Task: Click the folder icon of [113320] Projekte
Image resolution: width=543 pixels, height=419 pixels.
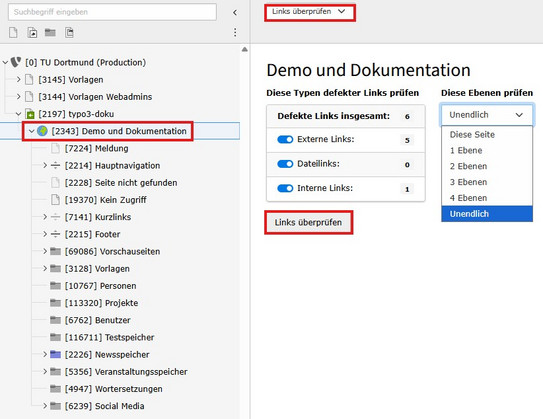Action: tap(55, 303)
